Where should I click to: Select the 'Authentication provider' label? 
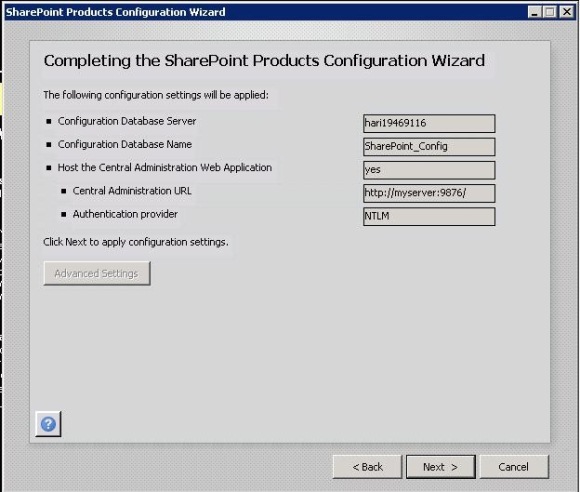(125, 214)
